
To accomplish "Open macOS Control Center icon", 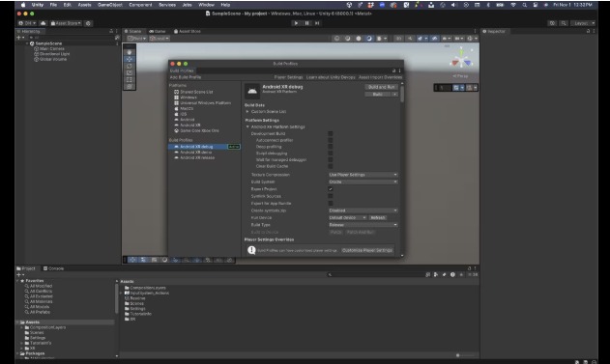I will (536, 5).
